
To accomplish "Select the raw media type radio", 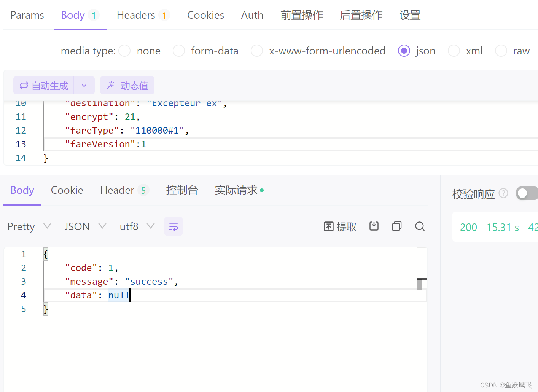I will click(501, 51).
